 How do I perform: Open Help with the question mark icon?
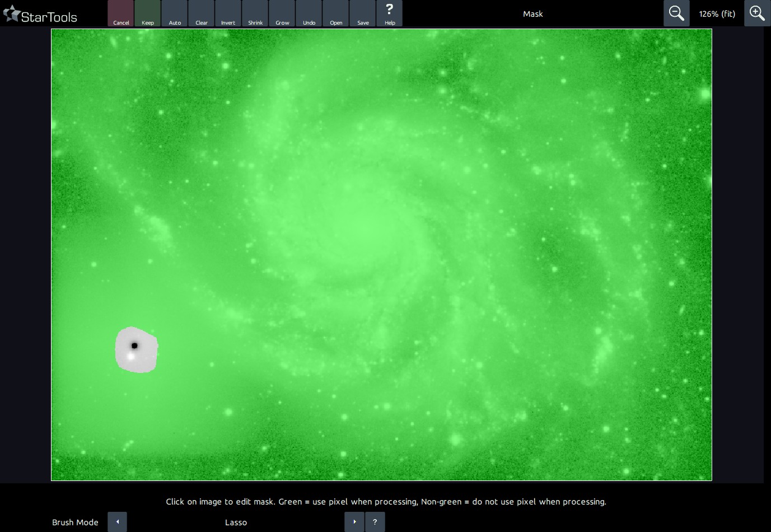point(390,13)
